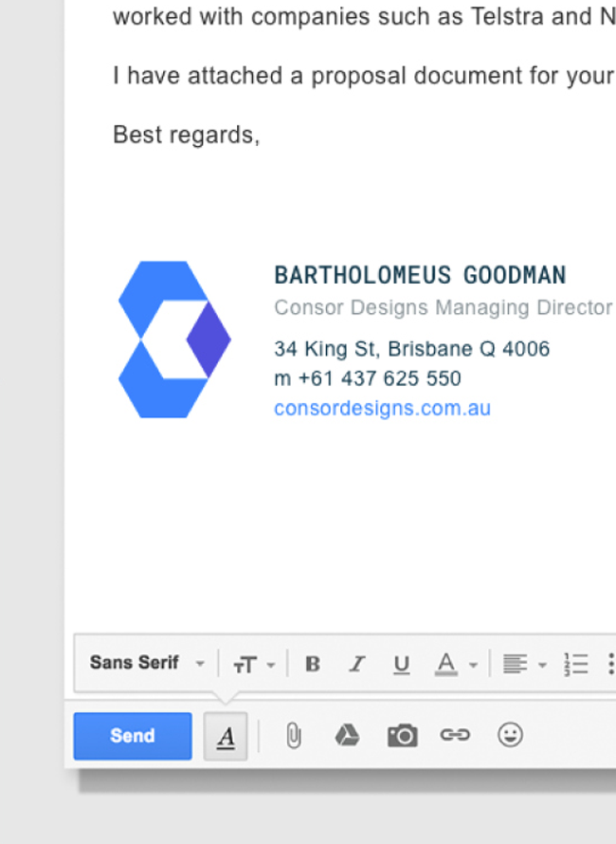Toggle bold formatting

312,664
